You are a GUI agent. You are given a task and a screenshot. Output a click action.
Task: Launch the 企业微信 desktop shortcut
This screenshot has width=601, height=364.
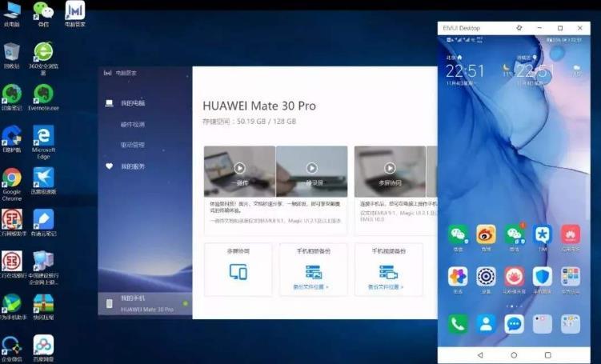(x=12, y=349)
